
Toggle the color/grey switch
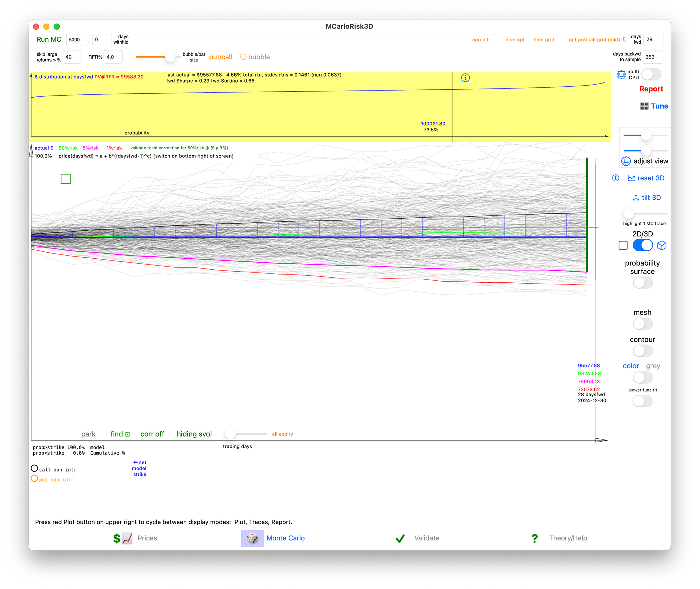tap(643, 377)
